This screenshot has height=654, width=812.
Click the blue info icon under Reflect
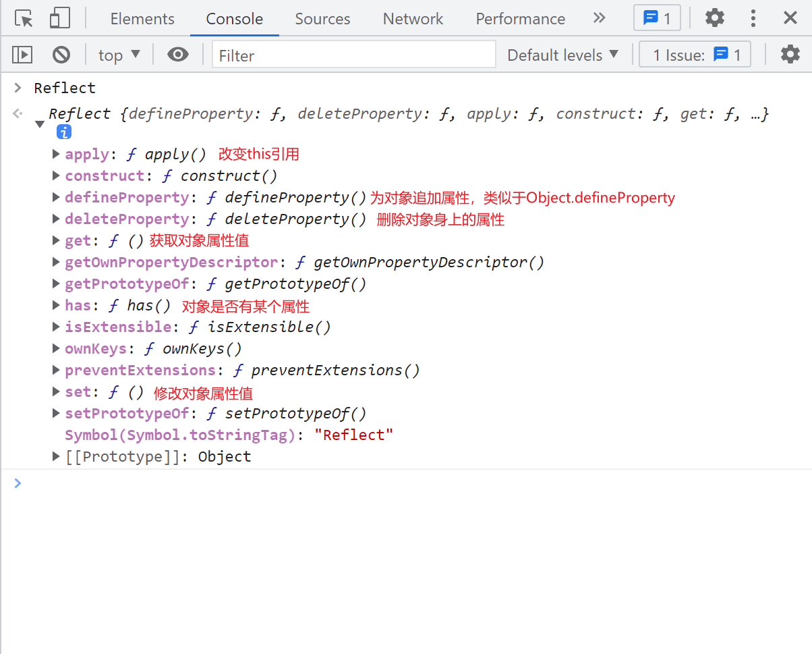64,132
